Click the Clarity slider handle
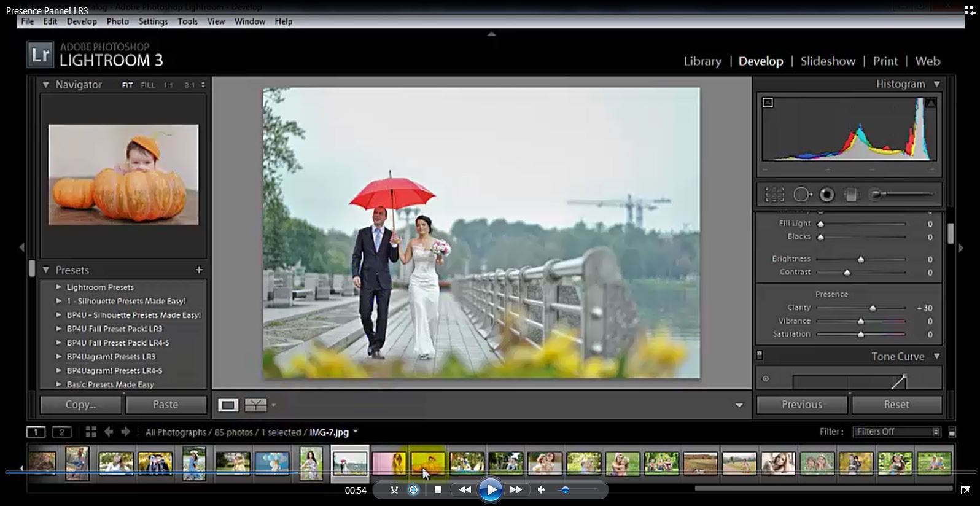The image size is (980, 506). [873, 308]
